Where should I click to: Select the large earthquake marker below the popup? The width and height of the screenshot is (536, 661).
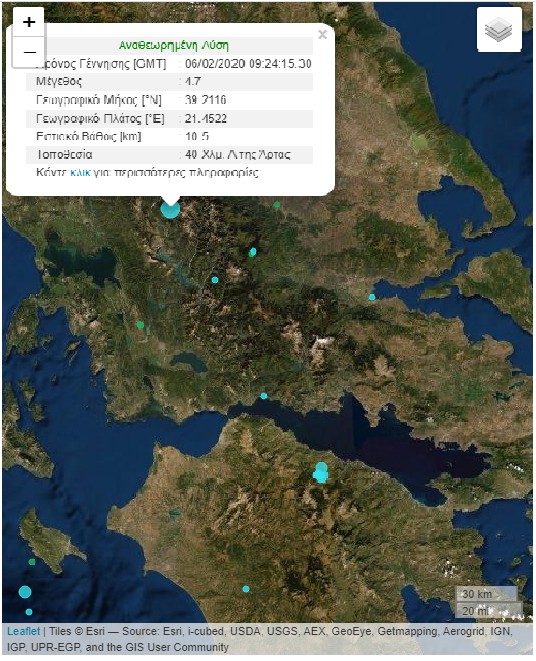170,209
